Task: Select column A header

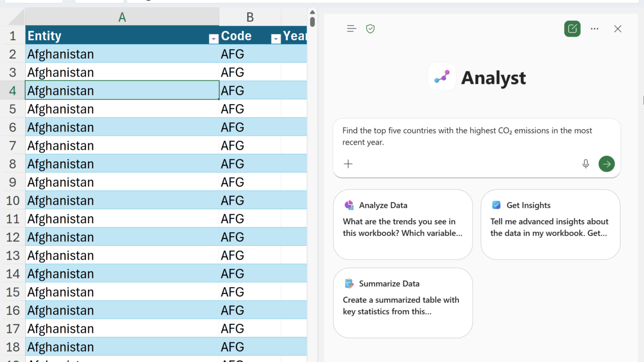Action: point(122,17)
